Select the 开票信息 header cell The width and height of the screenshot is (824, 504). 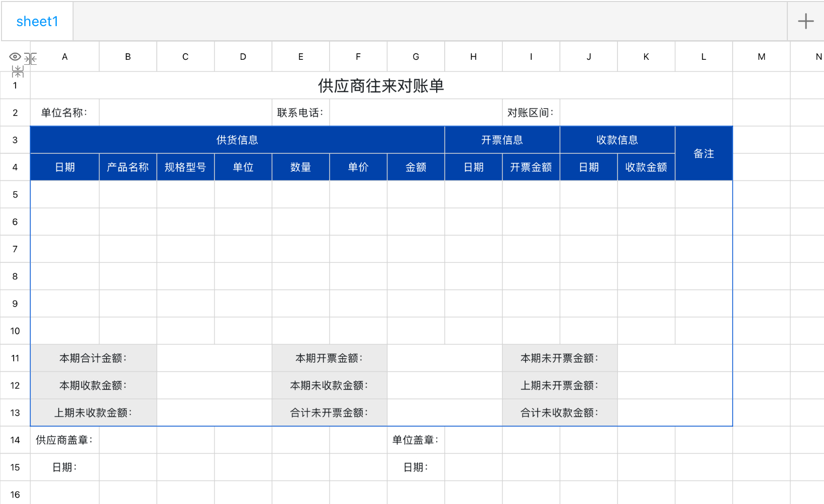click(502, 140)
